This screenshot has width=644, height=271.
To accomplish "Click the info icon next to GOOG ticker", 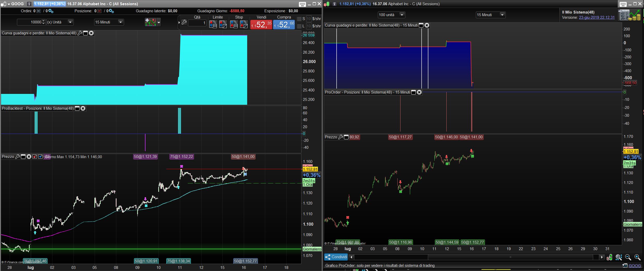I will click(29, 4).
